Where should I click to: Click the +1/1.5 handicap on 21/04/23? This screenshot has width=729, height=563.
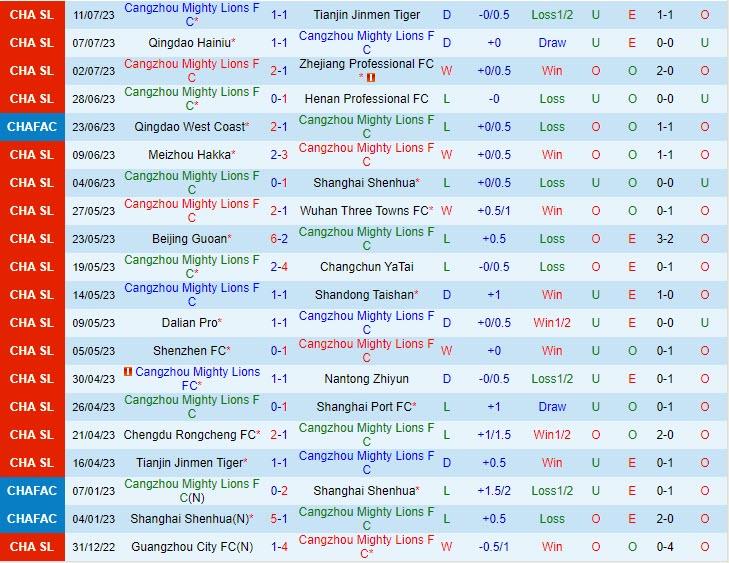(494, 435)
